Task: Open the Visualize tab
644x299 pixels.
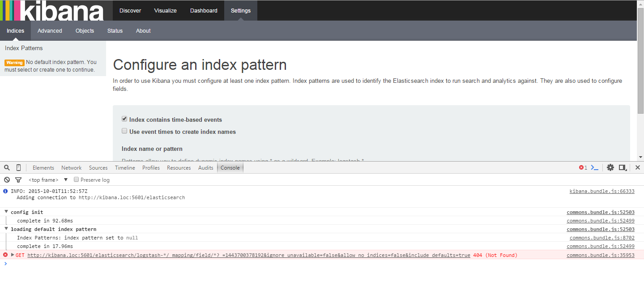Action: click(165, 10)
